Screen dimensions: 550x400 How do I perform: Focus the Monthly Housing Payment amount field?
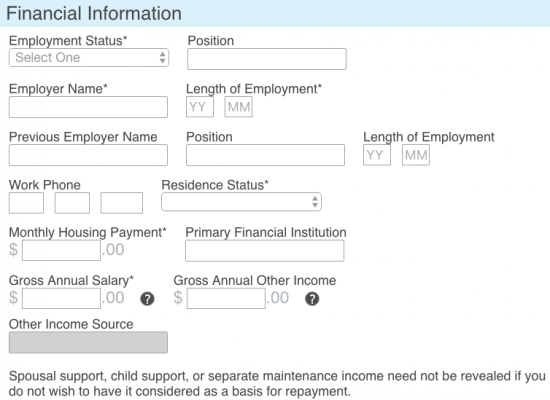coord(61,250)
